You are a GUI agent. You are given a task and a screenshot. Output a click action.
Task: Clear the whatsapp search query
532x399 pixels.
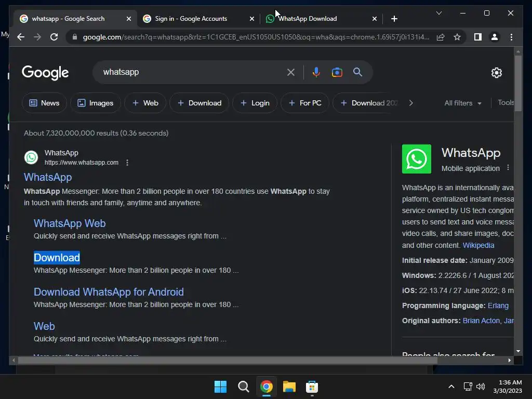click(291, 72)
